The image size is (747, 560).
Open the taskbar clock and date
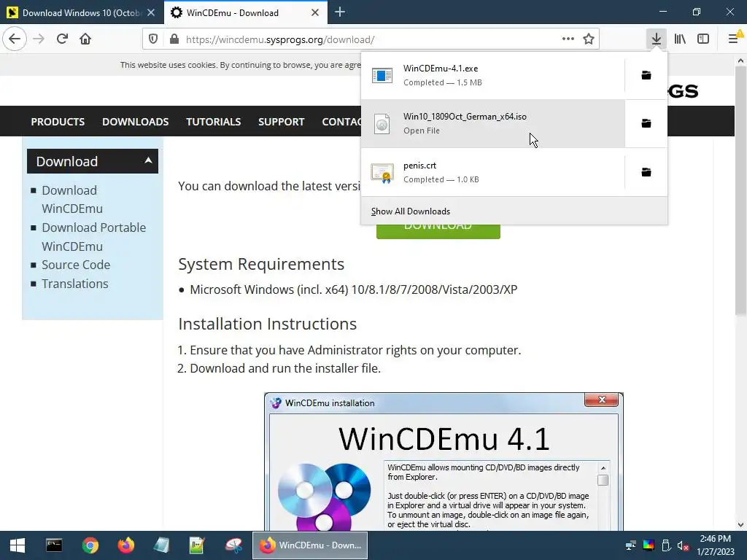[715, 545]
